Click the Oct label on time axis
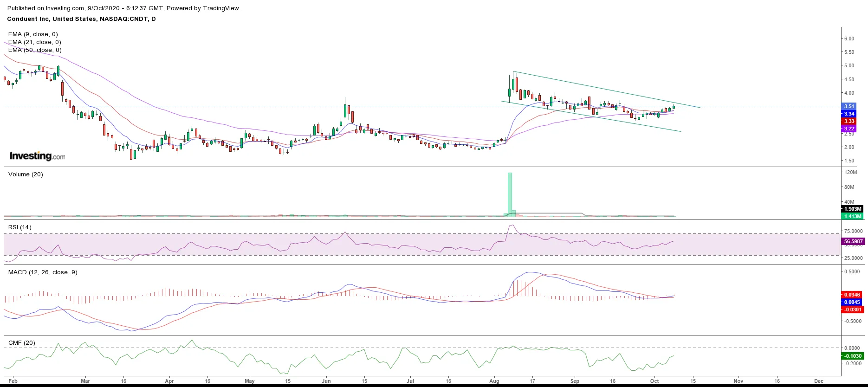This screenshot has width=868, height=387. click(x=654, y=381)
